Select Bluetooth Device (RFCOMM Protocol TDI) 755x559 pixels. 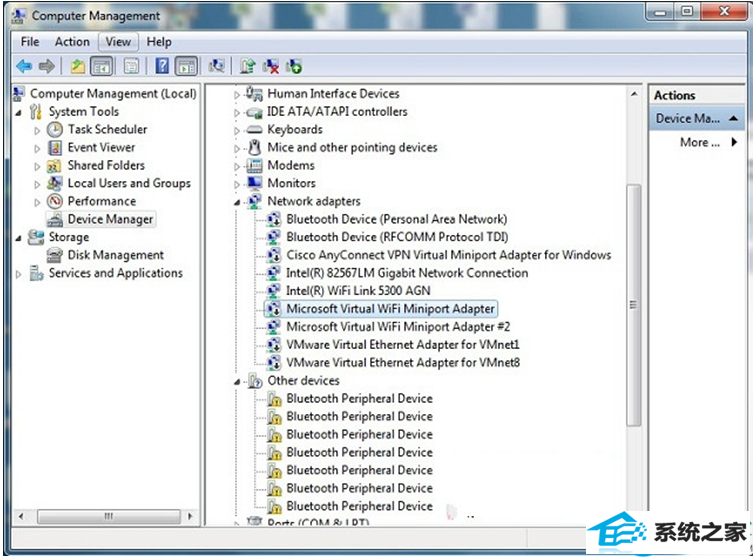coord(397,237)
